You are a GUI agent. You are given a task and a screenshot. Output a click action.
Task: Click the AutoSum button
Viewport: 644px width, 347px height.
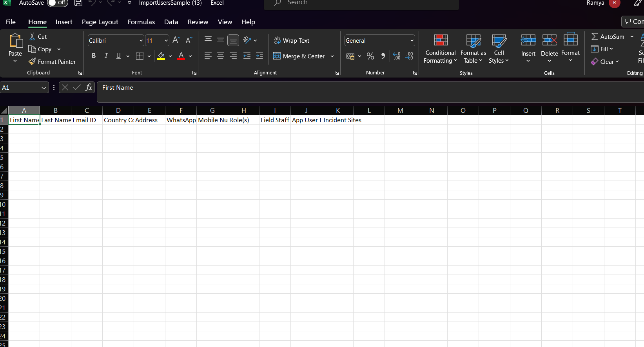pyautogui.click(x=608, y=36)
